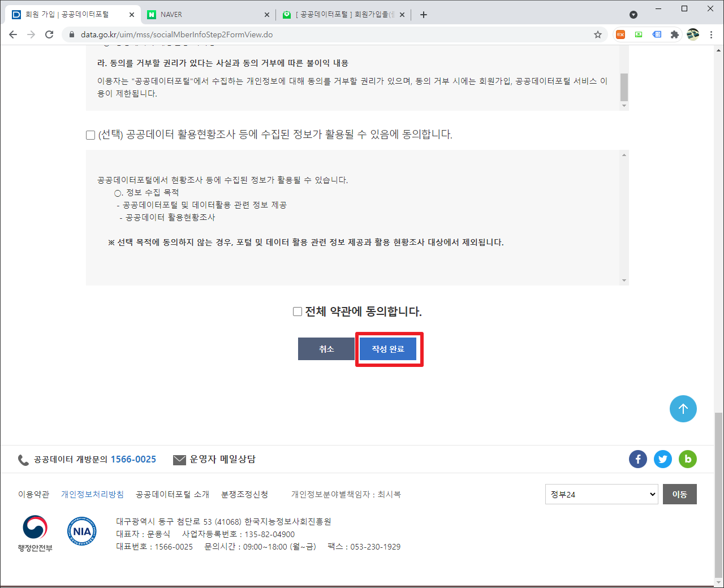Click the envelope icon for 운영자 메일상담
Screen dimensions: 724x588
[179, 460]
